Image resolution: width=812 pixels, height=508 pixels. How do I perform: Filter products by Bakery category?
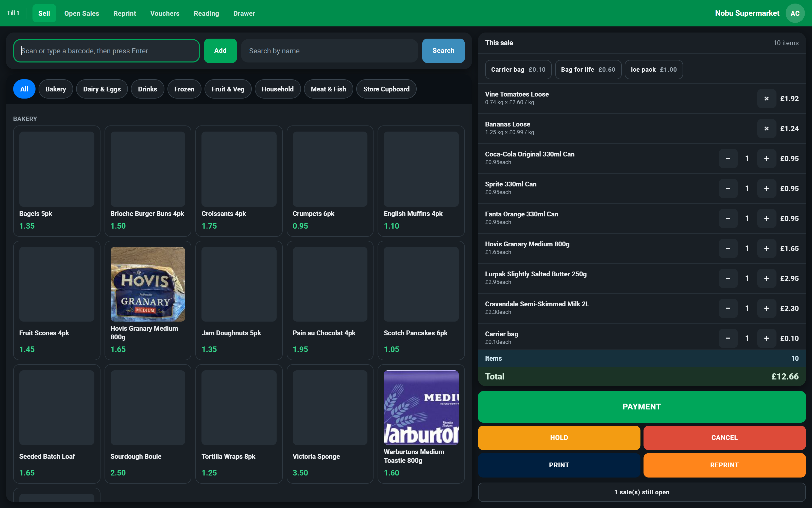[56, 89]
